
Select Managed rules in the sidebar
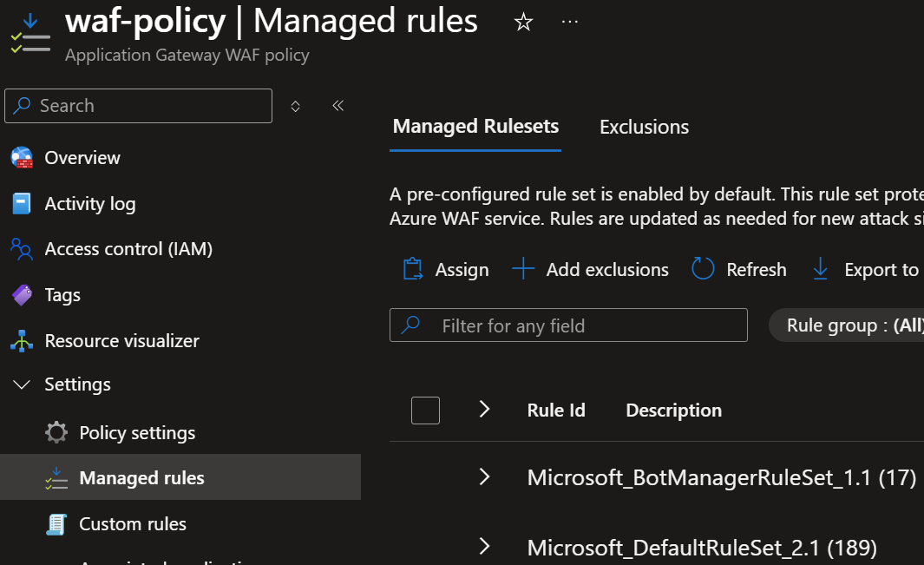(180, 477)
